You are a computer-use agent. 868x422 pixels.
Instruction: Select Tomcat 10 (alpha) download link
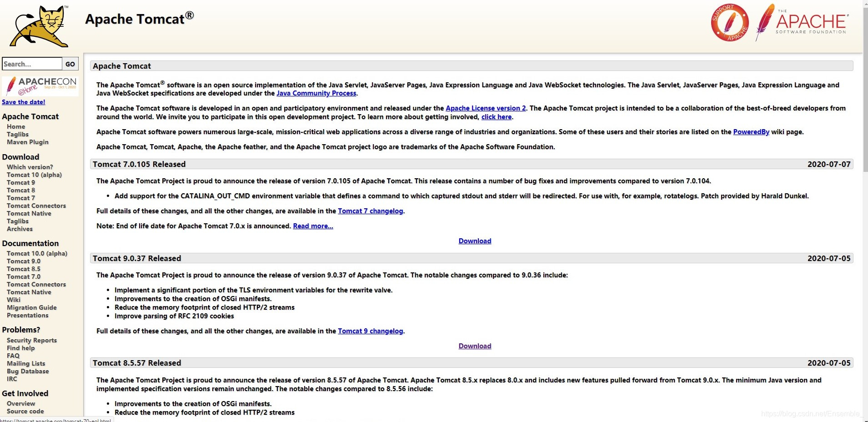click(34, 175)
